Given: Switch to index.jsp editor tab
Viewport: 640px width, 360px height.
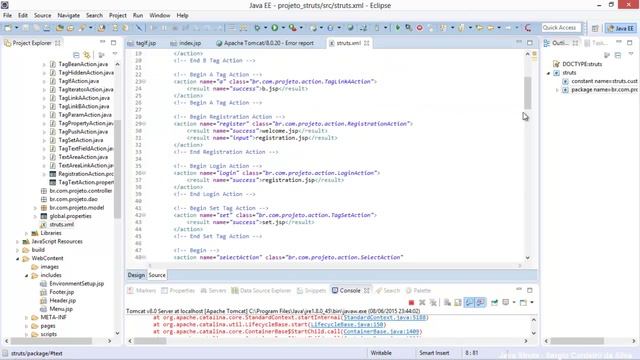Looking at the screenshot, I should pyautogui.click(x=186, y=43).
